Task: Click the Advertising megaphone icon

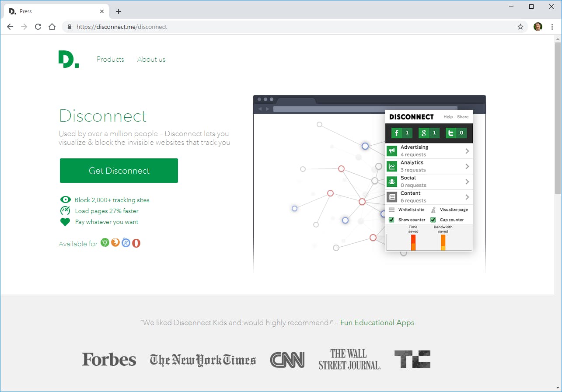Action: [392, 151]
